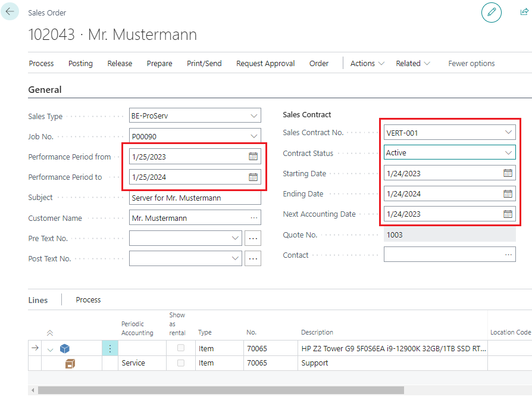
Task: Click Fewer options
Action: (x=471, y=64)
